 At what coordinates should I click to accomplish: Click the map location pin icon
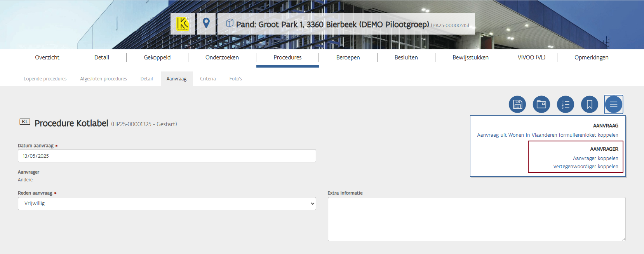(206, 24)
